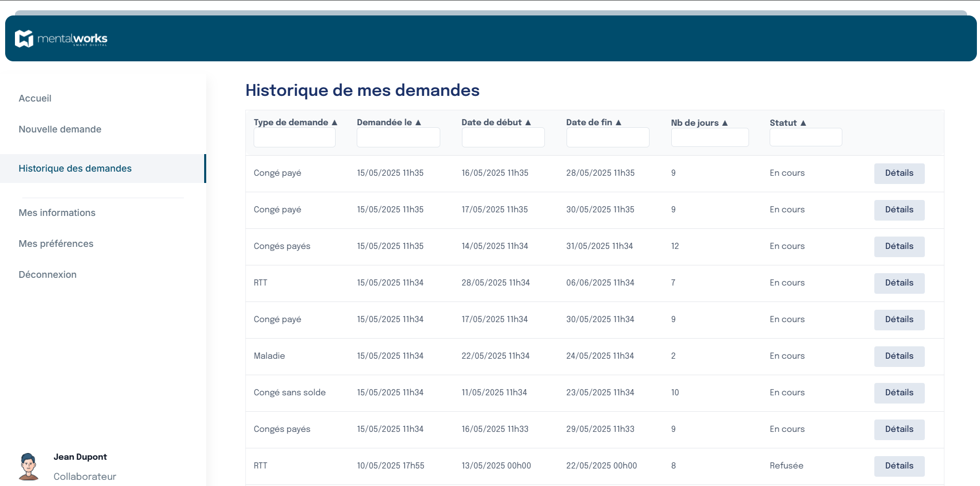Click Déconnexion to log out
This screenshot has height=486, width=980.
(x=47, y=275)
